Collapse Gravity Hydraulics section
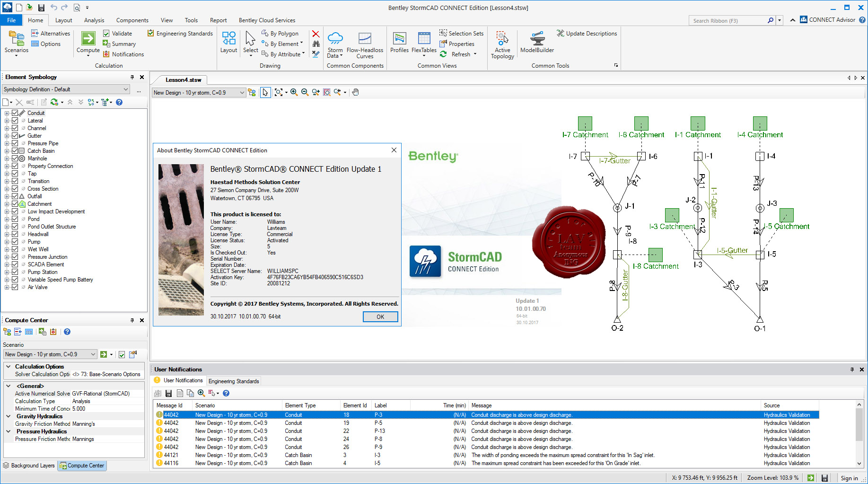 click(8, 416)
